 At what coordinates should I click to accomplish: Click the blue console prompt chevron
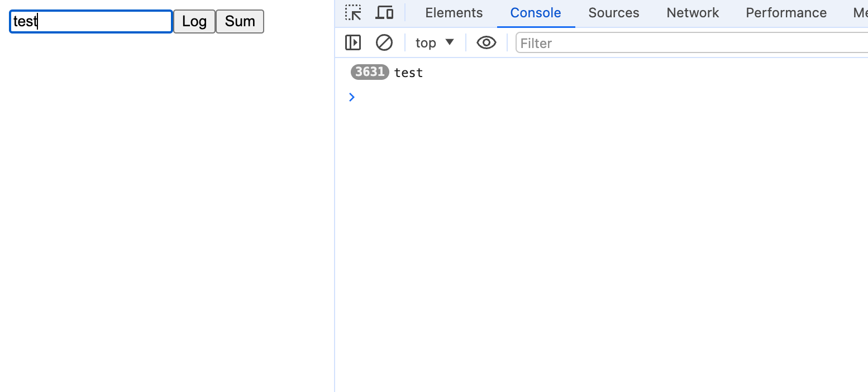click(351, 97)
